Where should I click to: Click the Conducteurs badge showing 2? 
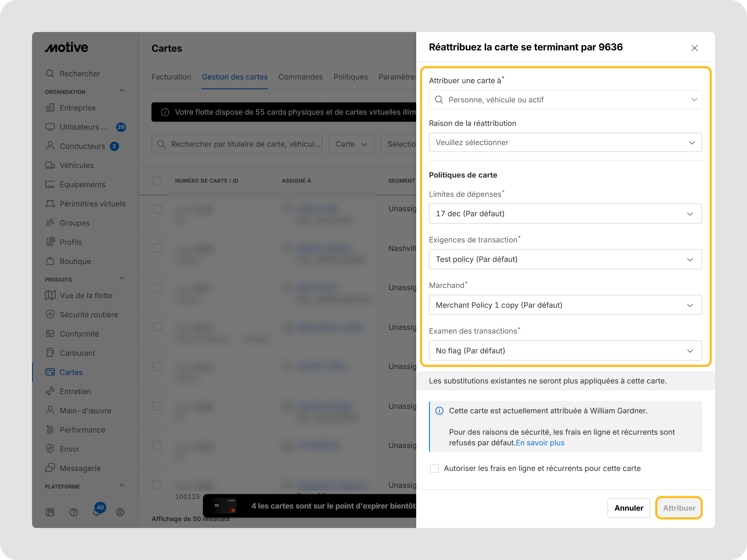[x=114, y=146]
